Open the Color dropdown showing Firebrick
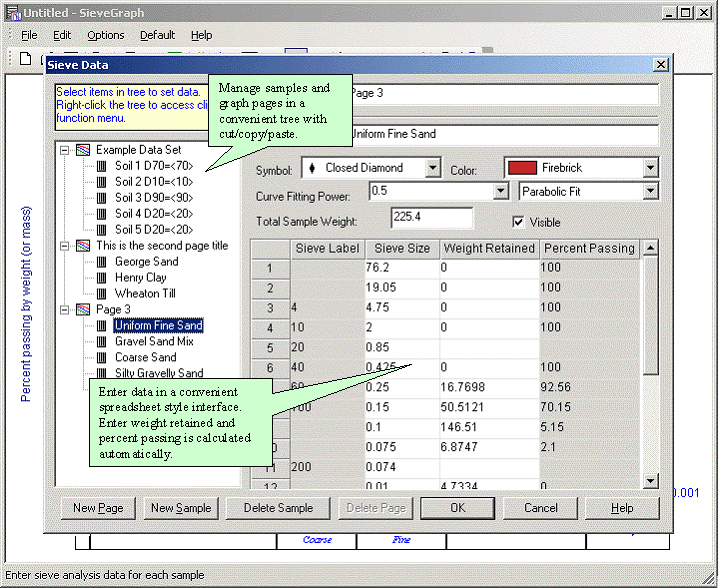 [x=650, y=168]
